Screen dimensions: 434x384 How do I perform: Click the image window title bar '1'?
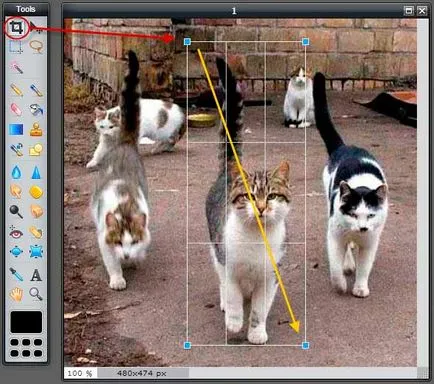pyautogui.click(x=234, y=11)
